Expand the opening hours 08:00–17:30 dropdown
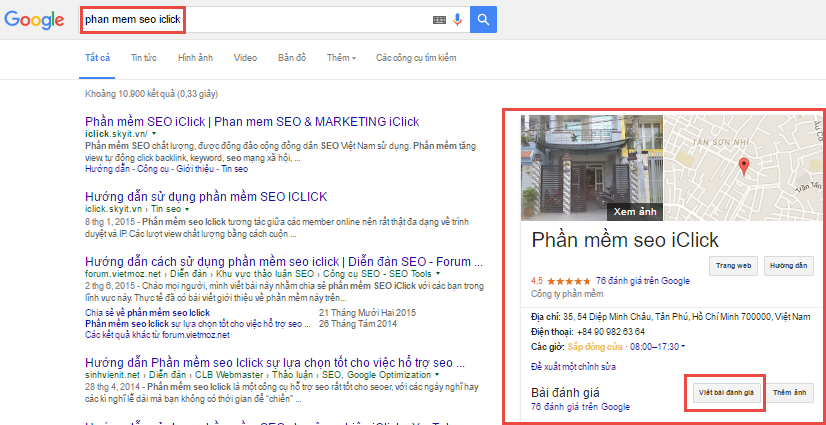Viewport: 826px width, 425px height. tap(657, 347)
